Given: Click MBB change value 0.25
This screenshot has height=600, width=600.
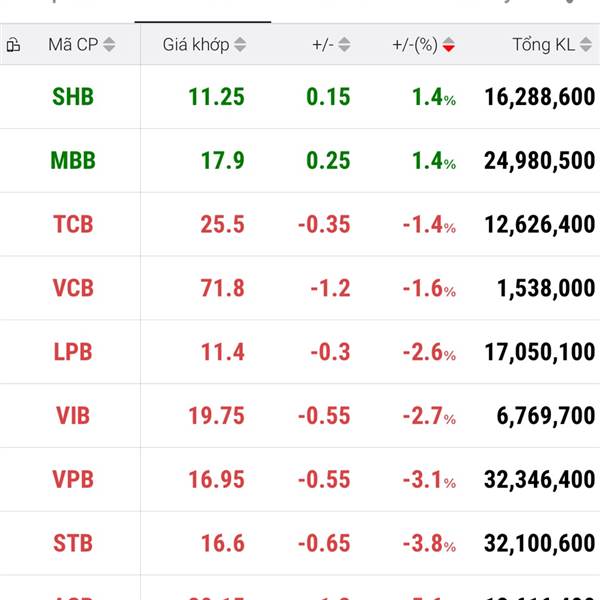Looking at the screenshot, I should click(x=328, y=160).
